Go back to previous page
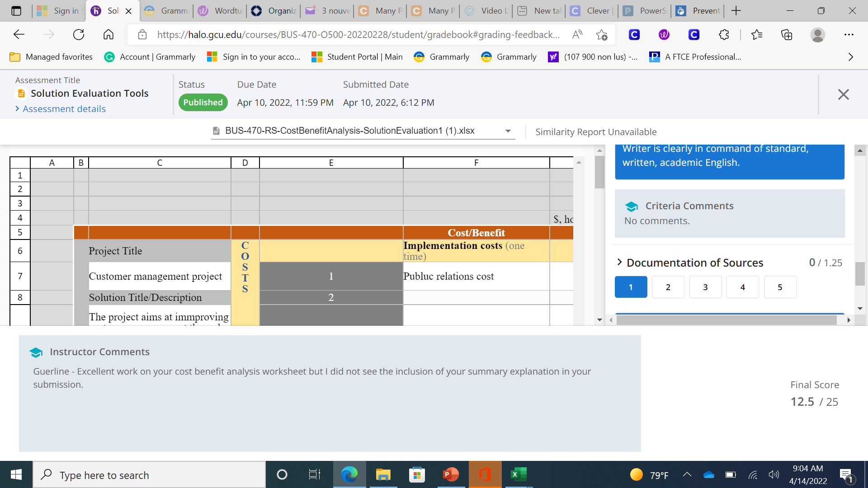The height and width of the screenshot is (488, 868). (x=19, y=34)
